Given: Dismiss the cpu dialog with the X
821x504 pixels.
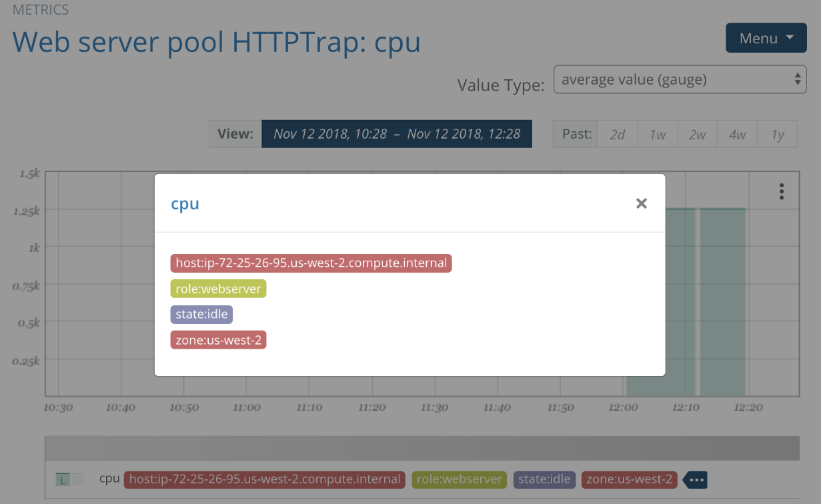Looking at the screenshot, I should point(642,203).
